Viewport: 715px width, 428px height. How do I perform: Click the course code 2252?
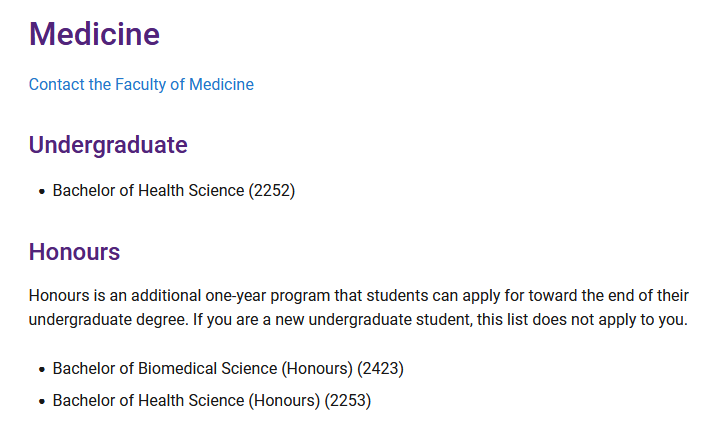(272, 191)
